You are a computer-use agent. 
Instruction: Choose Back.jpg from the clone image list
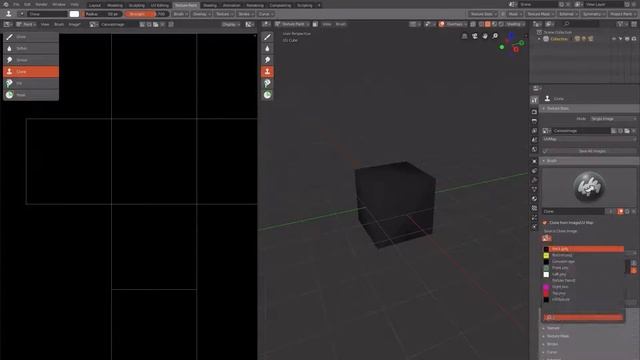pyautogui.click(x=584, y=249)
